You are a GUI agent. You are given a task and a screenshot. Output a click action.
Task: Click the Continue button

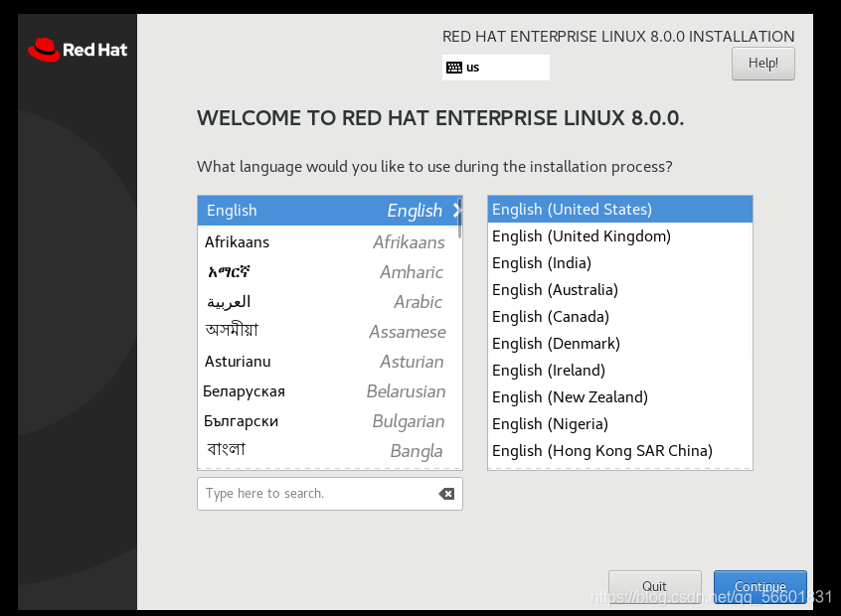pyautogui.click(x=760, y=586)
